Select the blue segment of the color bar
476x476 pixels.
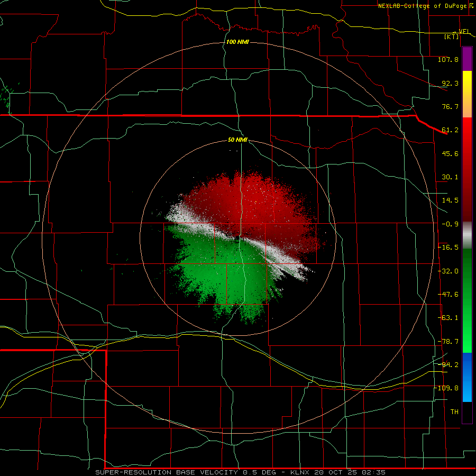(x=467, y=377)
